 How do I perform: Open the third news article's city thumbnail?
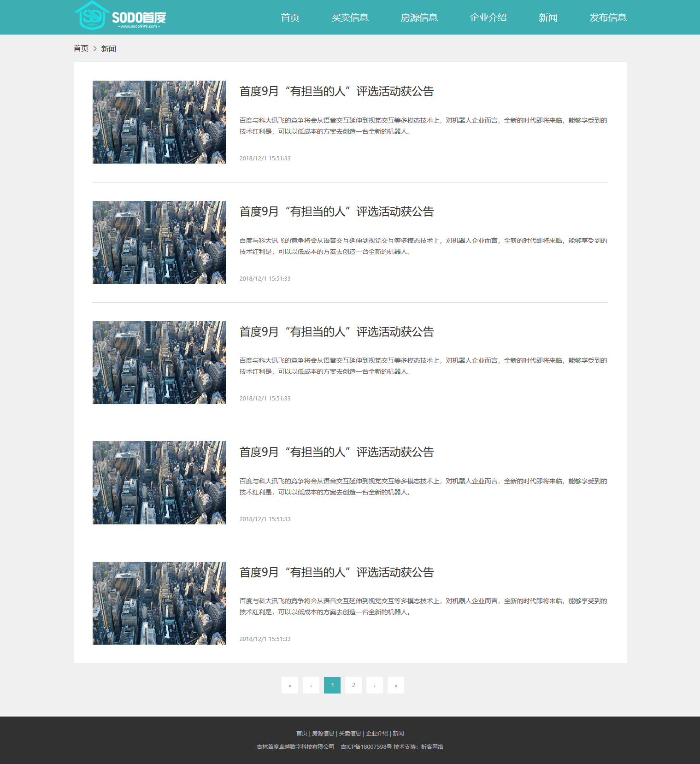pyautogui.click(x=159, y=363)
